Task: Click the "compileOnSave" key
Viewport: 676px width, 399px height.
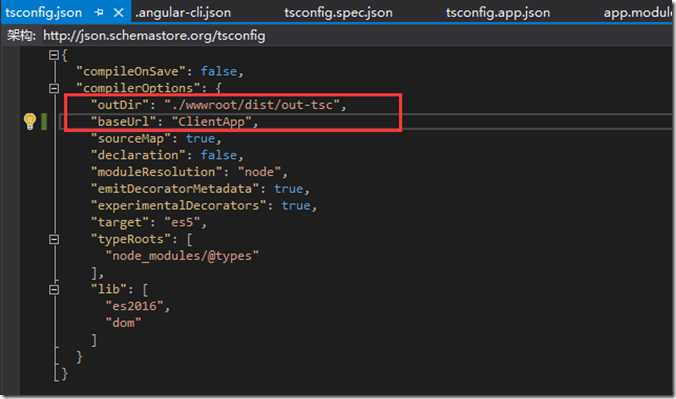Action: click(131, 72)
